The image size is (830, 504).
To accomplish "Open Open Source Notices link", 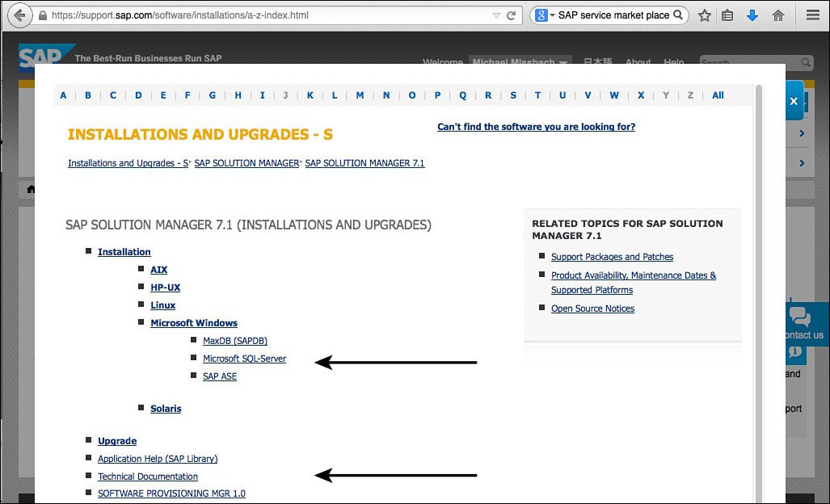I will click(592, 309).
